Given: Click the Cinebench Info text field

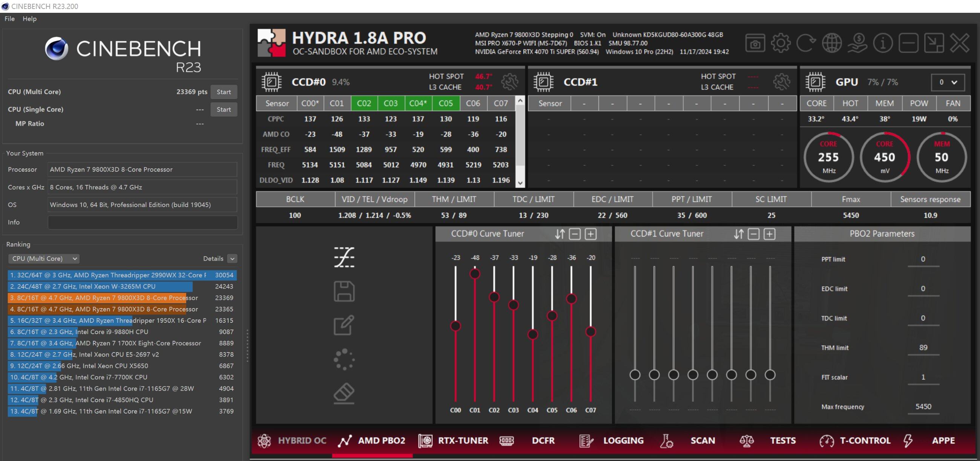Looking at the screenshot, I should pyautogui.click(x=142, y=222).
